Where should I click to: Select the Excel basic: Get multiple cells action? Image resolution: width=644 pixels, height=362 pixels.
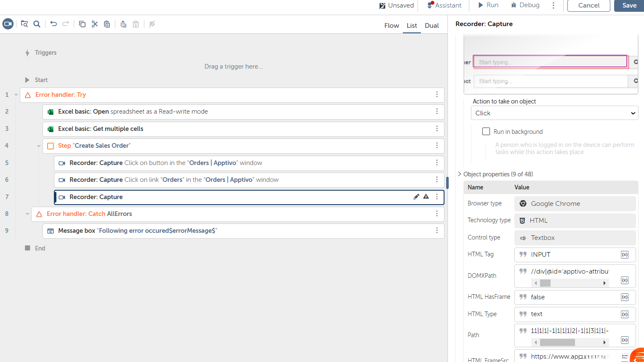(x=243, y=129)
